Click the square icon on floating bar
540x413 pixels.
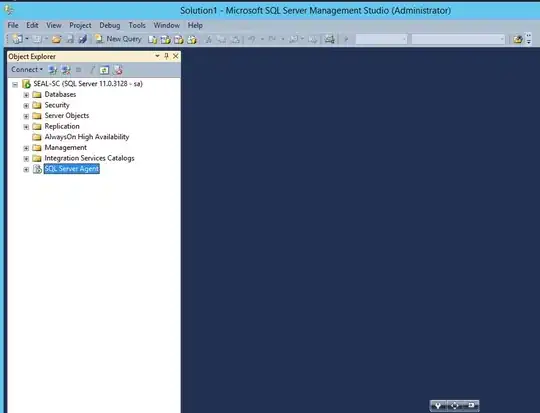[471, 405]
